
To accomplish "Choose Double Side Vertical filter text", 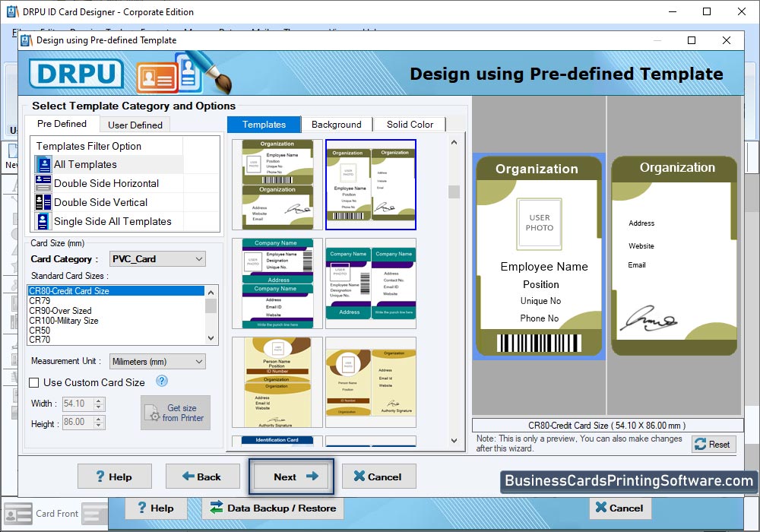I will [101, 202].
